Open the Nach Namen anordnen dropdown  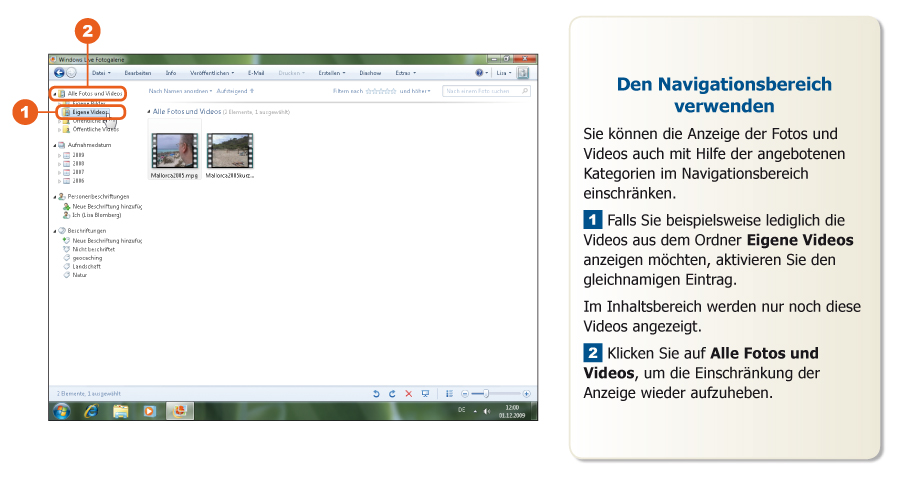[180, 91]
